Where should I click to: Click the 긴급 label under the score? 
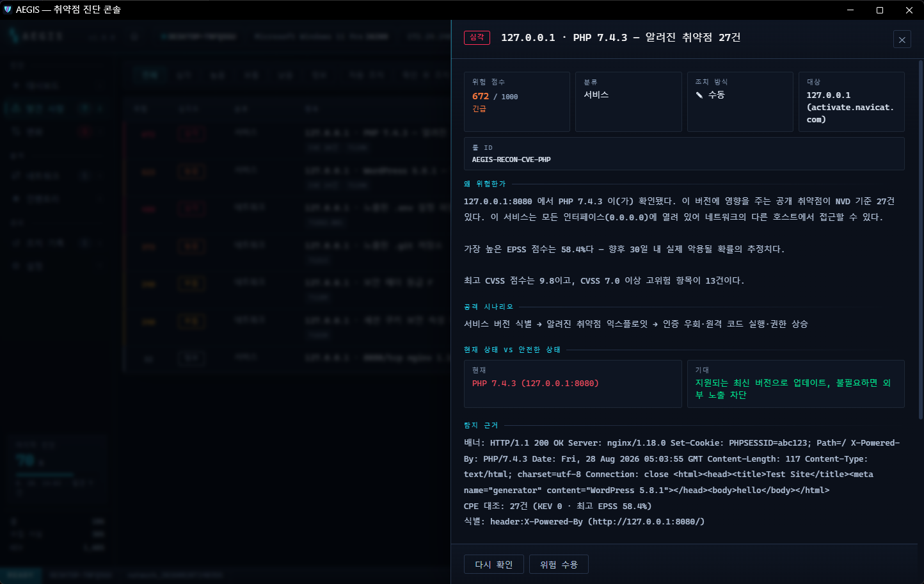pos(479,109)
